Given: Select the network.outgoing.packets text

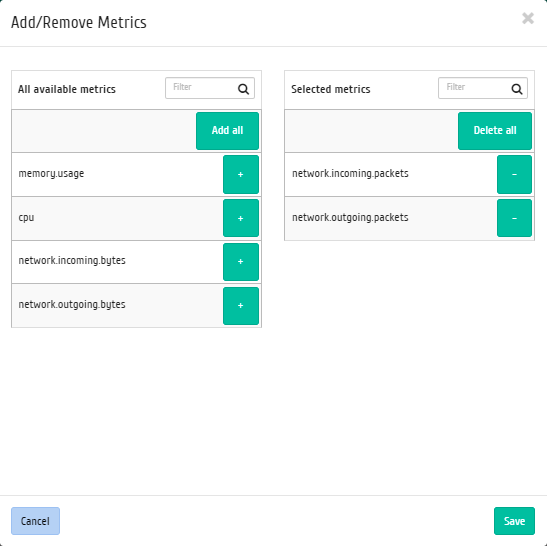Looking at the screenshot, I should click(x=350, y=217).
